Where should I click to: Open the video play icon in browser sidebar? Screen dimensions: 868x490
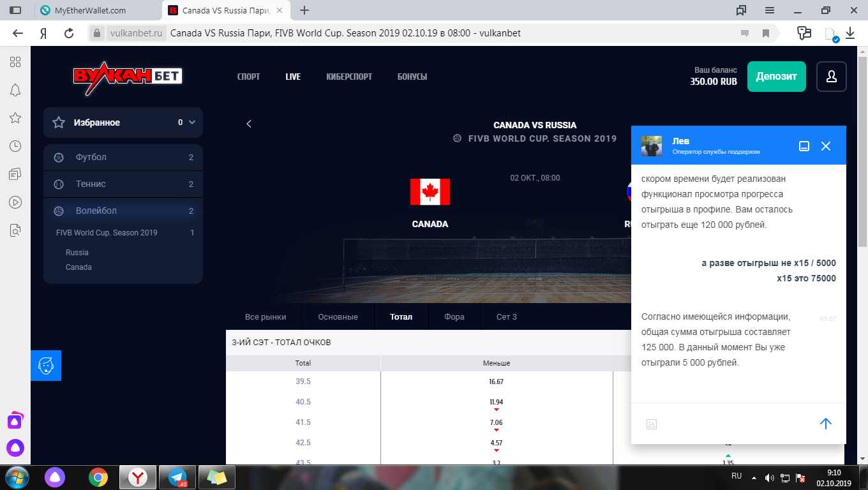tap(15, 202)
